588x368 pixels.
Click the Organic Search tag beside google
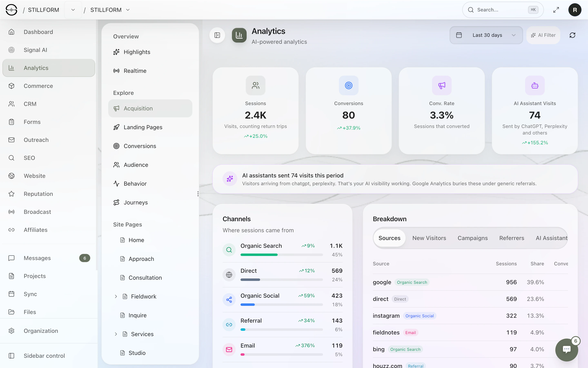[412, 282]
